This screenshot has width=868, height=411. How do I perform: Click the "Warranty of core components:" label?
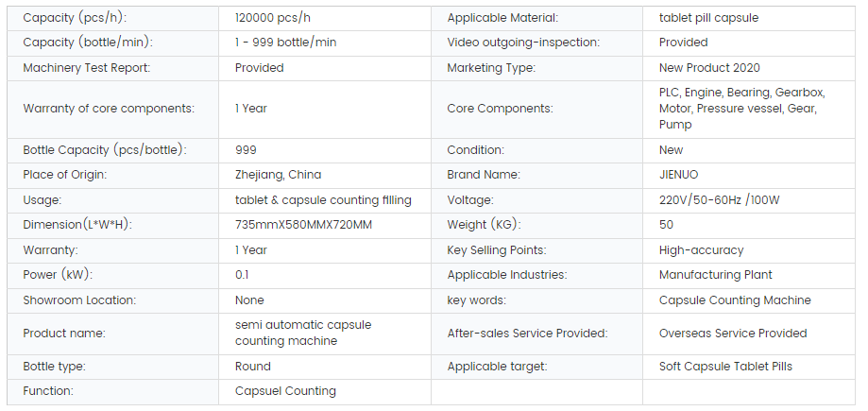coord(108,109)
